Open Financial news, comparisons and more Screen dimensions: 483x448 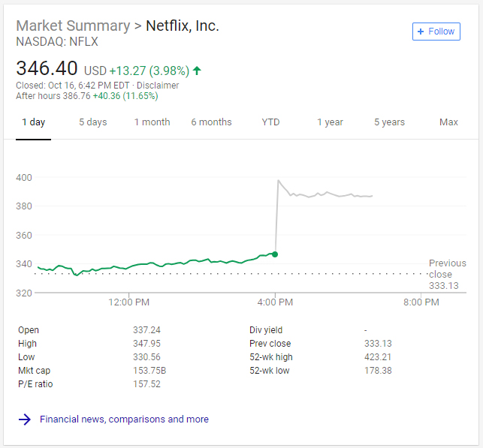[124, 419]
